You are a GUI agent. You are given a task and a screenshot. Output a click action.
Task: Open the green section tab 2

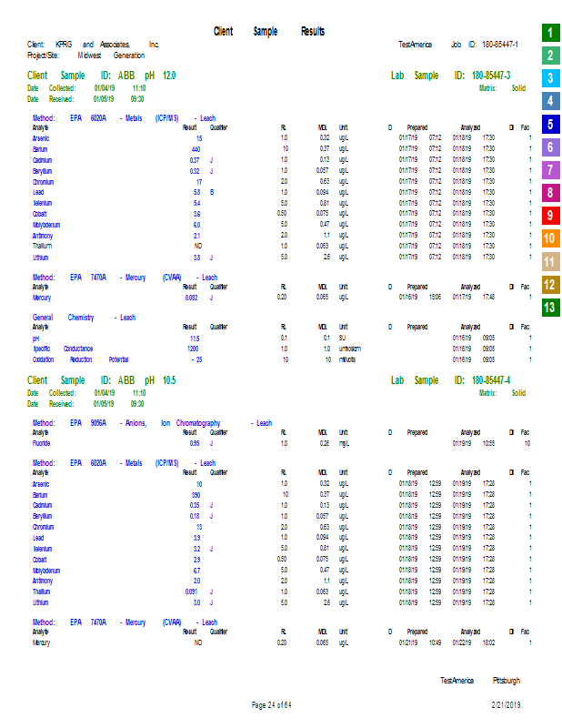pyautogui.click(x=550, y=56)
